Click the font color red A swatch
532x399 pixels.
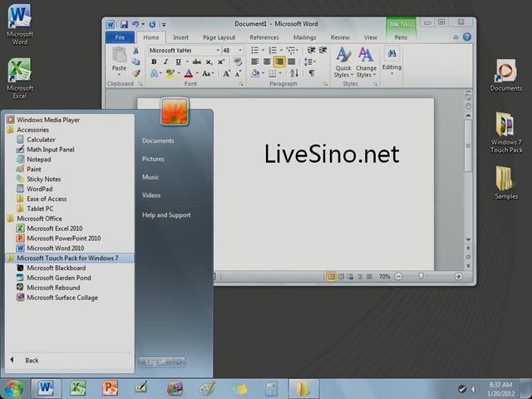(189, 73)
